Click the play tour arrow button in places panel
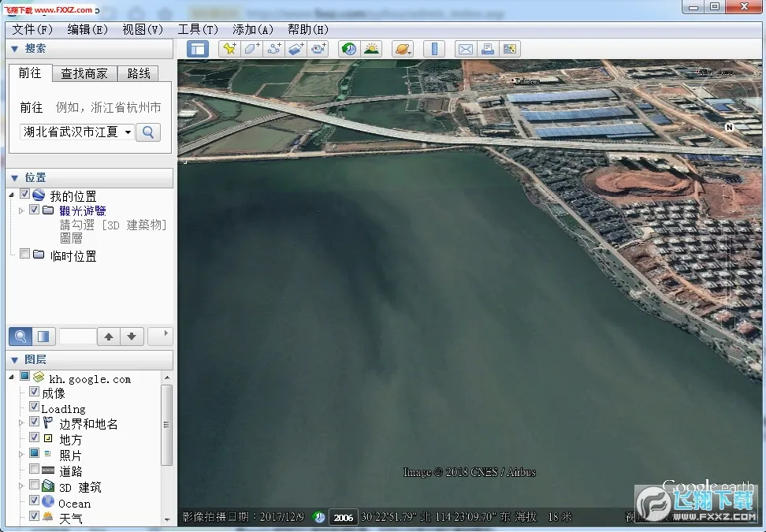This screenshot has width=766, height=532. (160, 337)
